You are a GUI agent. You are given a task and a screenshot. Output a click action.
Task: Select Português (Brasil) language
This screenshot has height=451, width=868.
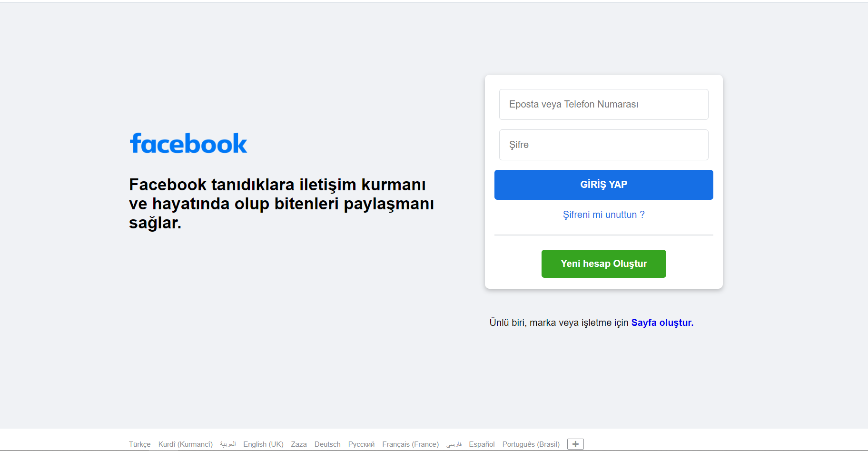coord(531,444)
